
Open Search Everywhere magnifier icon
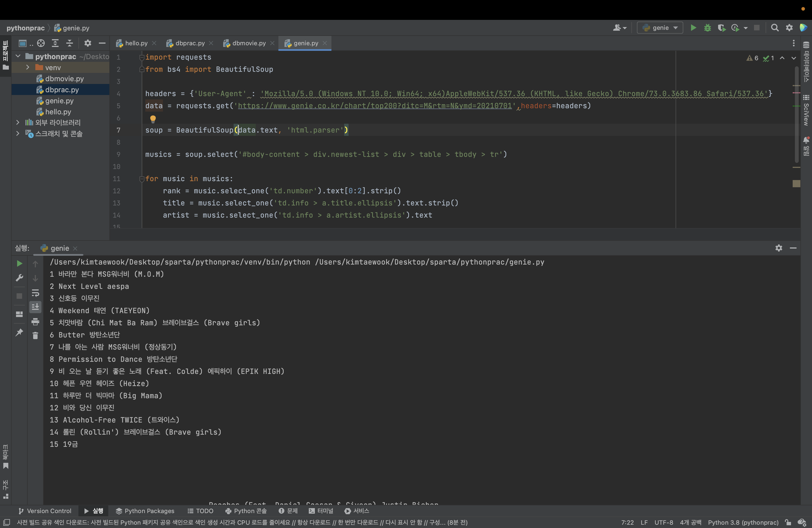point(774,28)
